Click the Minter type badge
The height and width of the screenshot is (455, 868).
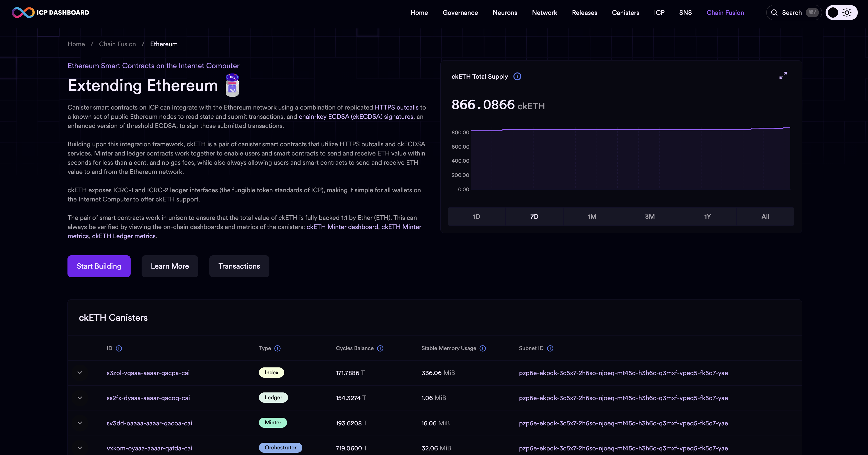(x=273, y=423)
